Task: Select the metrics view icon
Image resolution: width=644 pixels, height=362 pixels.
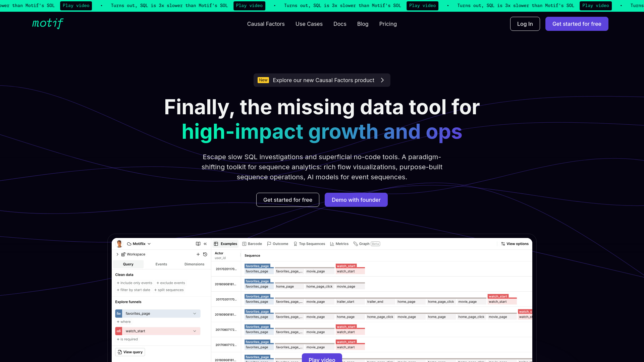Action: pyautogui.click(x=332, y=244)
